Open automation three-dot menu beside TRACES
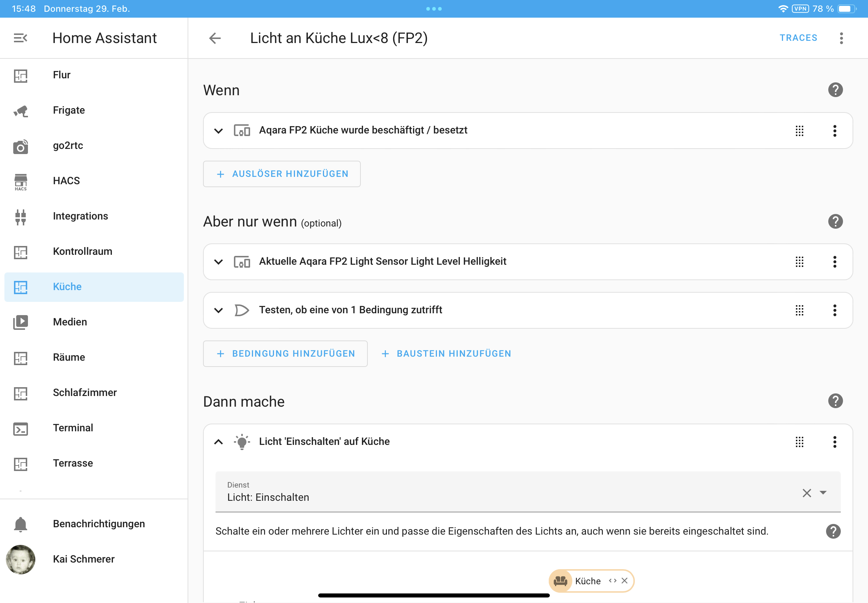The image size is (868, 603). pyautogui.click(x=841, y=38)
